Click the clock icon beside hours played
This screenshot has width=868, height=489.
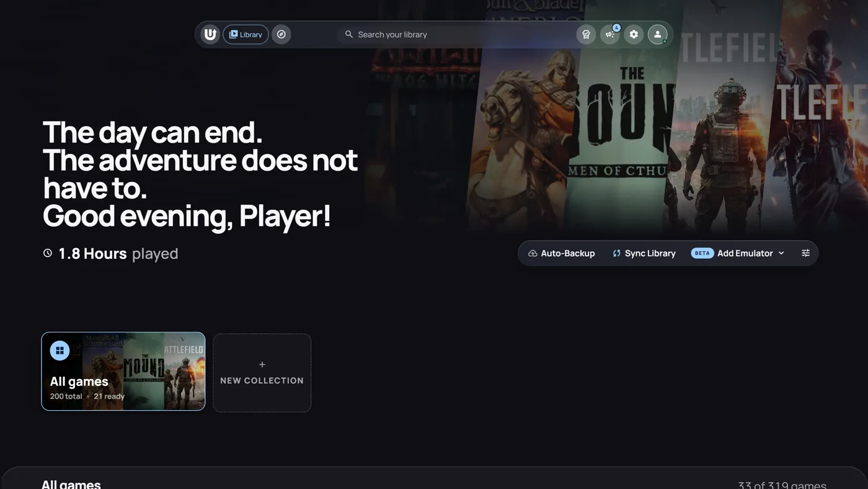(48, 253)
